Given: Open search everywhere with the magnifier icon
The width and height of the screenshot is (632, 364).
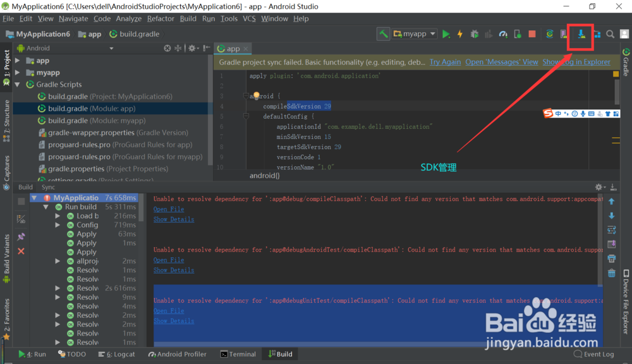Looking at the screenshot, I should click(x=609, y=33).
